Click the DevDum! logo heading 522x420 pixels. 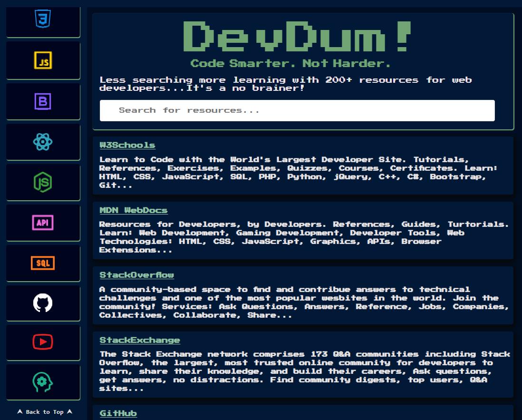(x=297, y=36)
